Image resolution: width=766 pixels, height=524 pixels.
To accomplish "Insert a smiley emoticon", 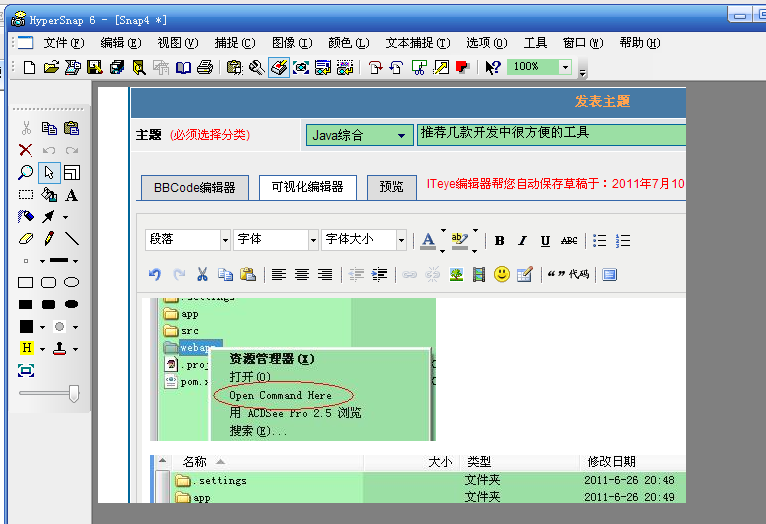I will 502,274.
